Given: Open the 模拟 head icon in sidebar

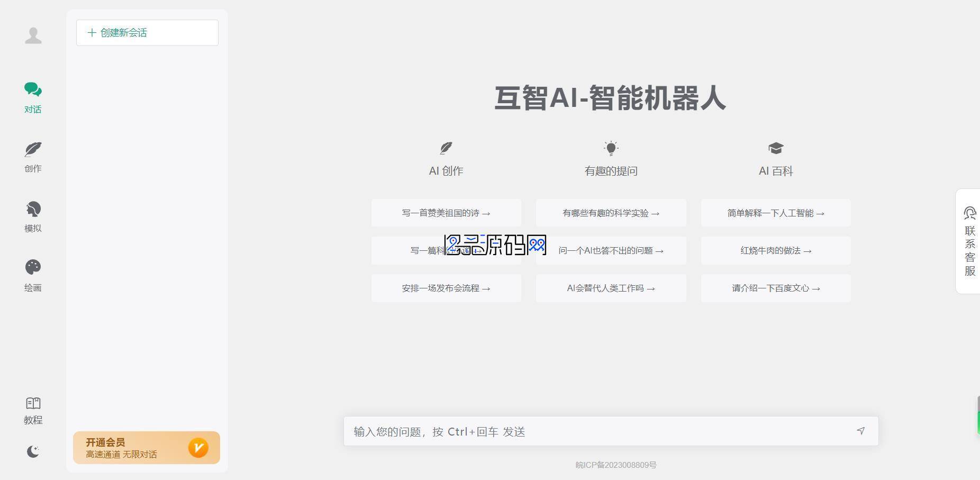Looking at the screenshot, I should coord(33,209).
